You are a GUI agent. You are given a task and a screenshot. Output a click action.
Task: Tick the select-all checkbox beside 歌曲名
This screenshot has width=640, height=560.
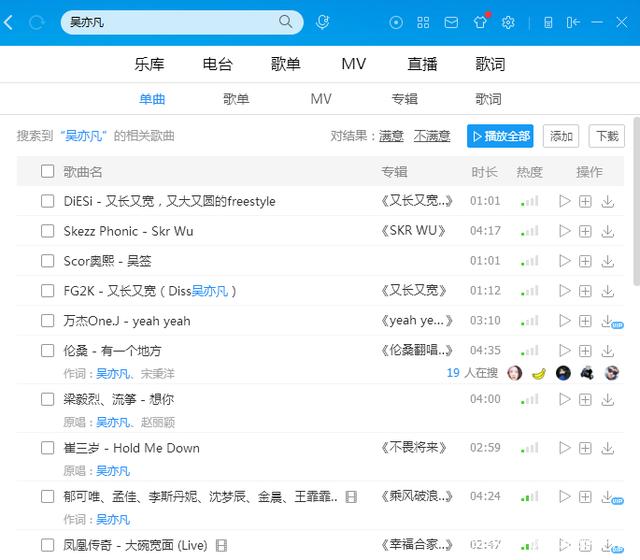tap(47, 171)
